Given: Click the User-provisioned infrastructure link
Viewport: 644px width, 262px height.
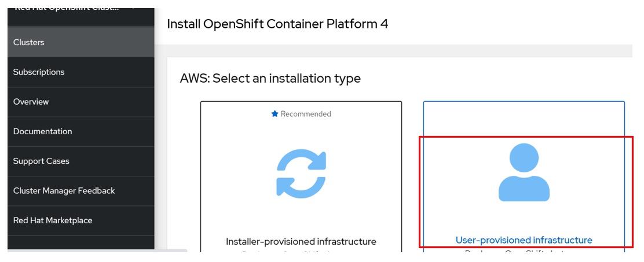Looking at the screenshot, I should (524, 240).
